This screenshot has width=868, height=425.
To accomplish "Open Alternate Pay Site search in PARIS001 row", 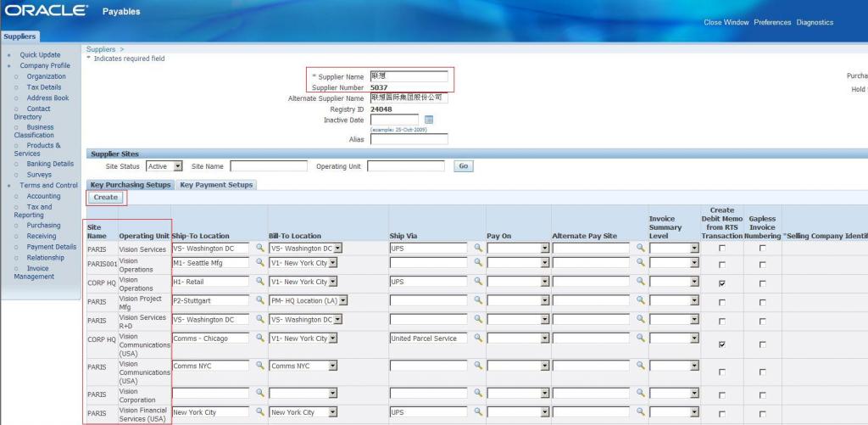I will pyautogui.click(x=641, y=262).
